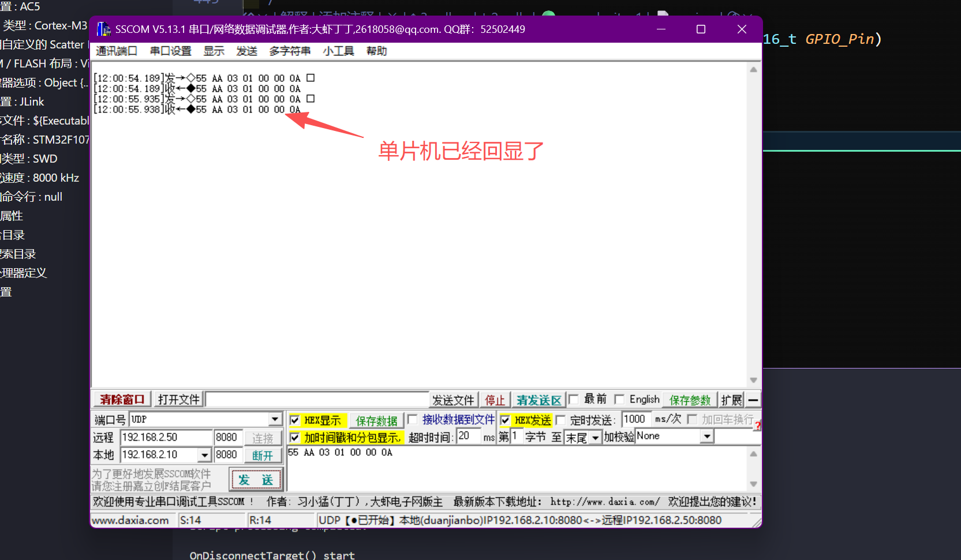The width and height of the screenshot is (961, 560).
Task: Click 置 : JLink entry in background panel
Action: coord(22,102)
